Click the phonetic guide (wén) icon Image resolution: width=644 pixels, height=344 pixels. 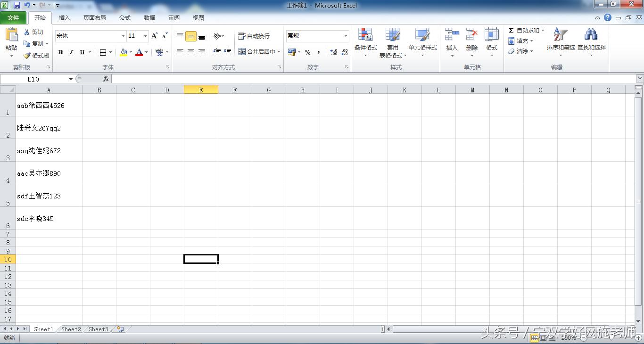coord(159,52)
